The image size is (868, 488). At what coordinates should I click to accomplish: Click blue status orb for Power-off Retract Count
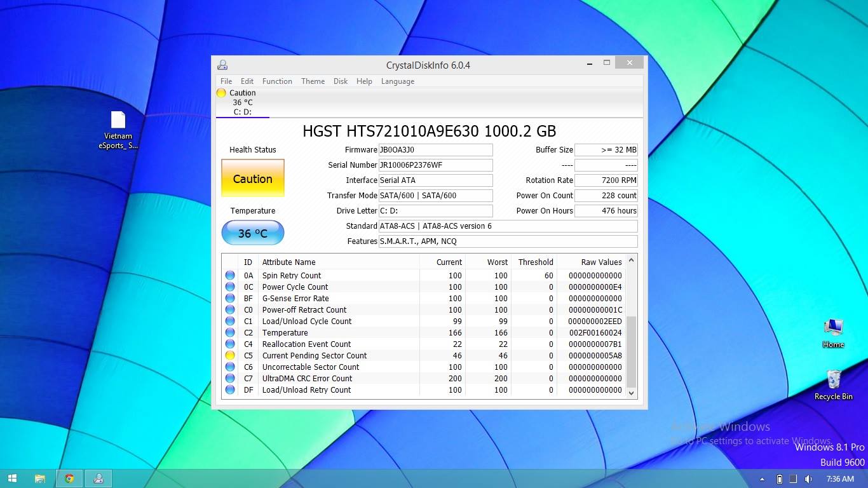coord(230,310)
